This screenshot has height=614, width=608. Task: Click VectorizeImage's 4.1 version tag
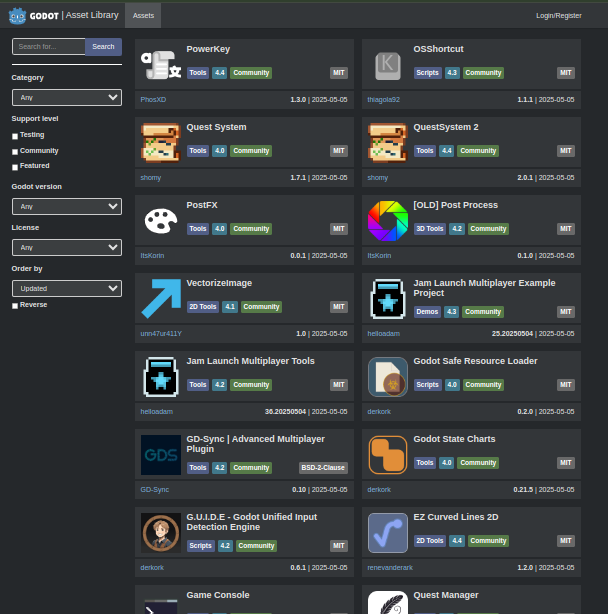pyautogui.click(x=230, y=307)
